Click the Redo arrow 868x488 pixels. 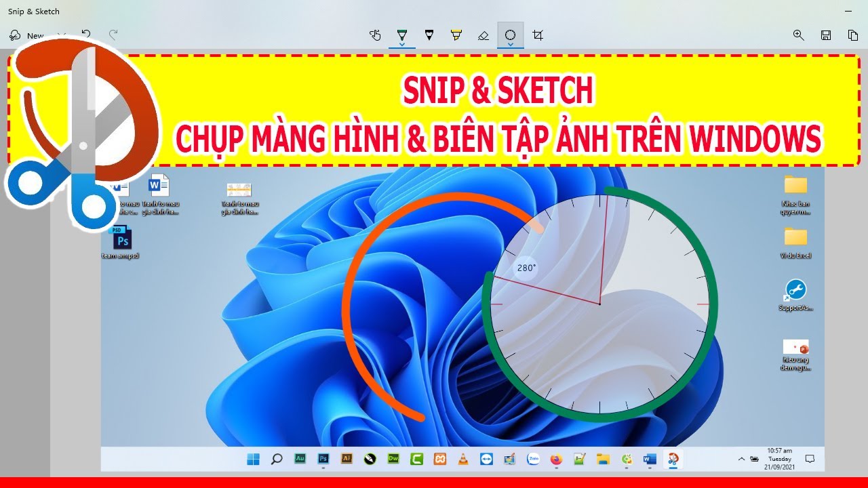[x=113, y=34]
